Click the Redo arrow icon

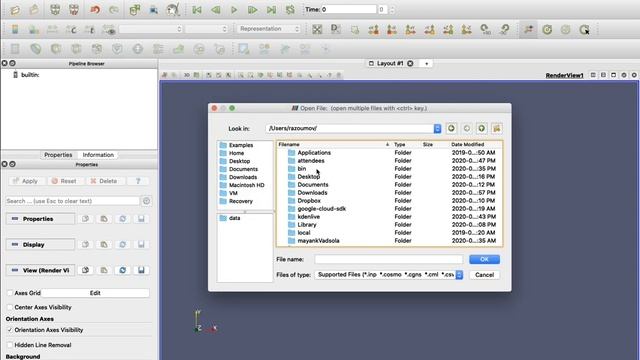tap(114, 10)
